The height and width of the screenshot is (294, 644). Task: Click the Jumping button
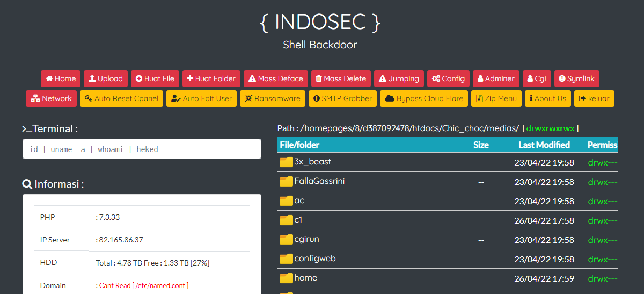[399, 78]
